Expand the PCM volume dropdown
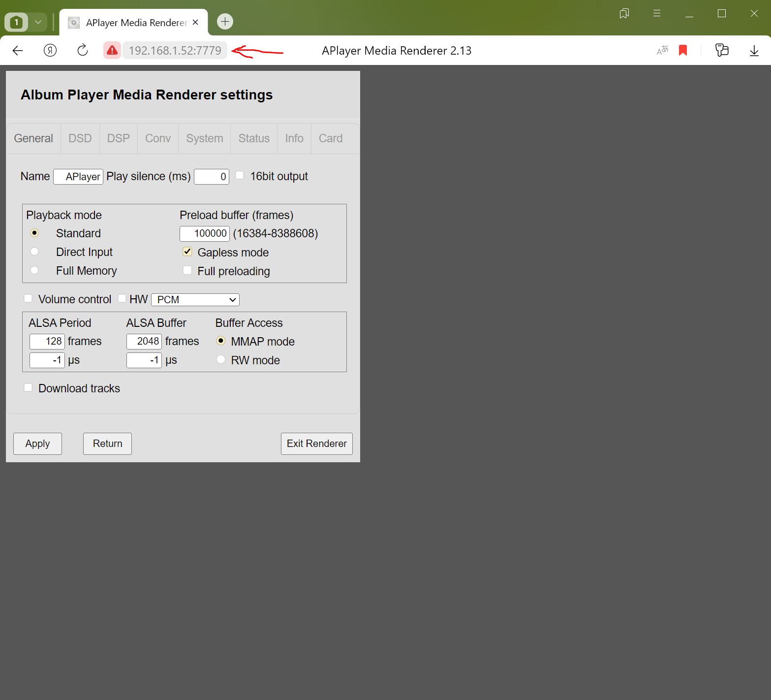The height and width of the screenshot is (700, 771). 195,299
